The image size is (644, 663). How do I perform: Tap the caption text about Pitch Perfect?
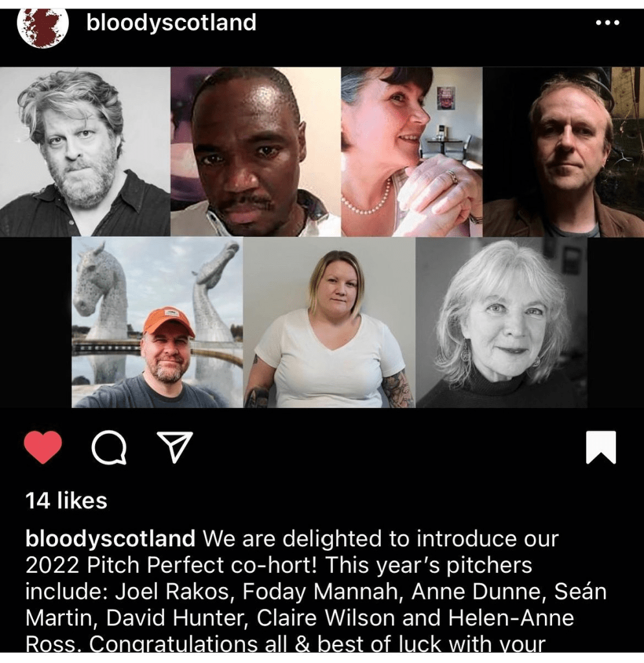[316, 591]
